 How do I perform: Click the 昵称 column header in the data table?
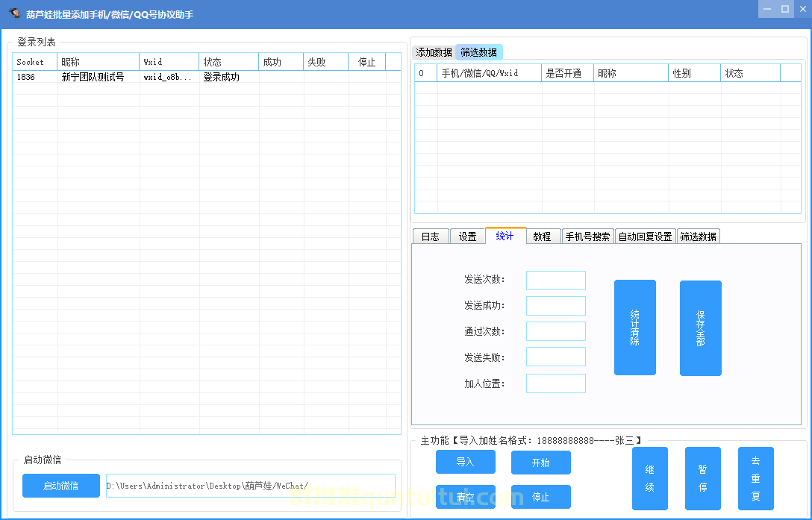click(x=631, y=73)
